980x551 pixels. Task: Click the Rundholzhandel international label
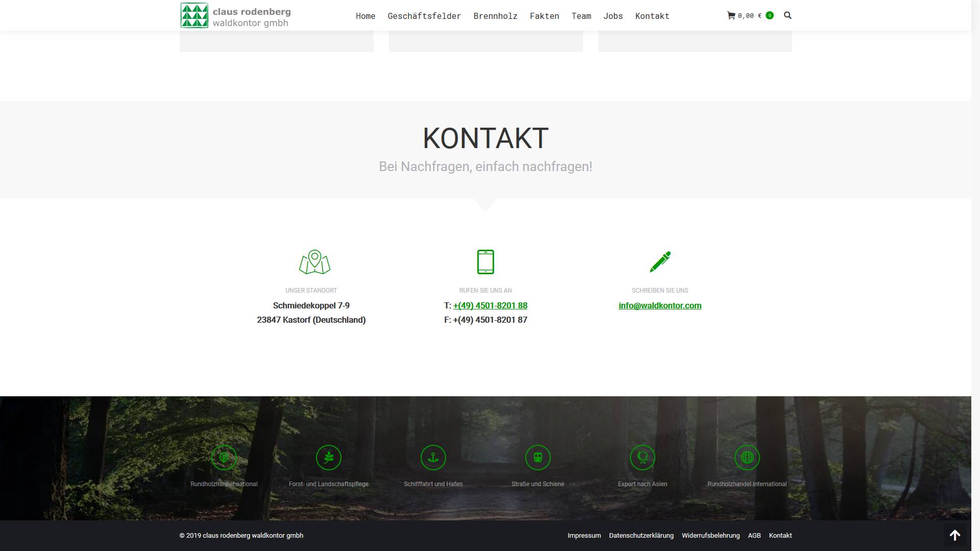[747, 484]
